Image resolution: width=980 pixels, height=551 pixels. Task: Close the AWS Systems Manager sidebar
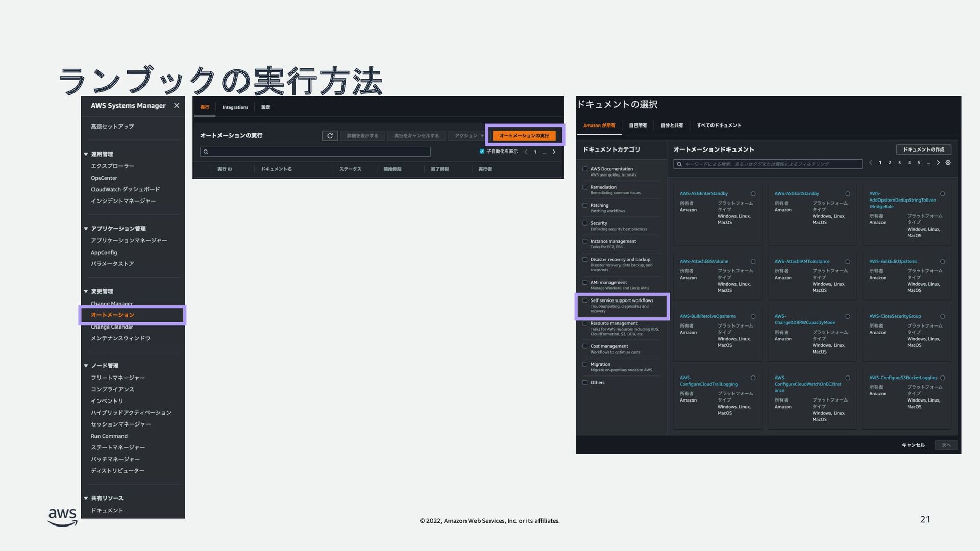click(x=177, y=106)
